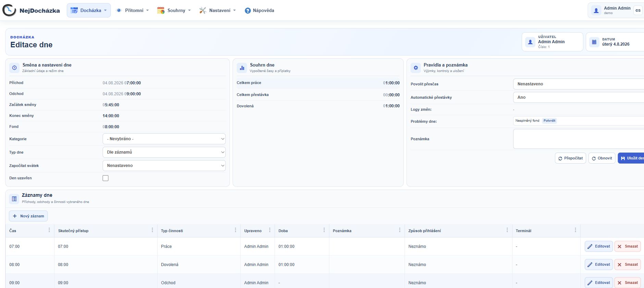Edit the 07:00 Práce record

pos(599,246)
